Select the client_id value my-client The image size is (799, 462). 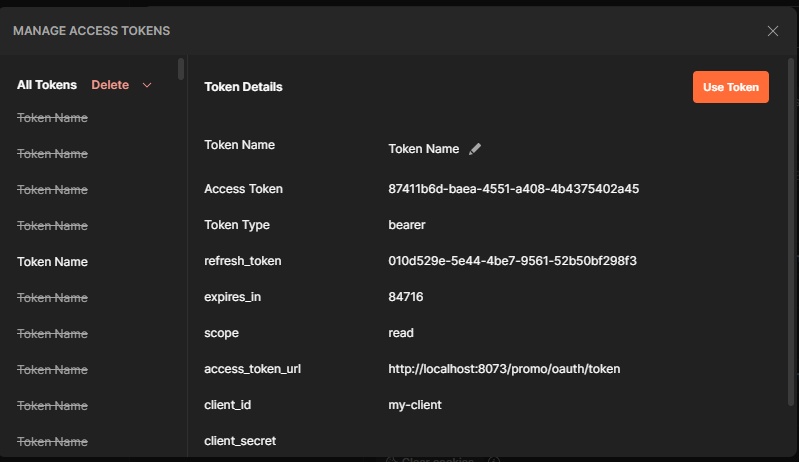click(x=414, y=405)
